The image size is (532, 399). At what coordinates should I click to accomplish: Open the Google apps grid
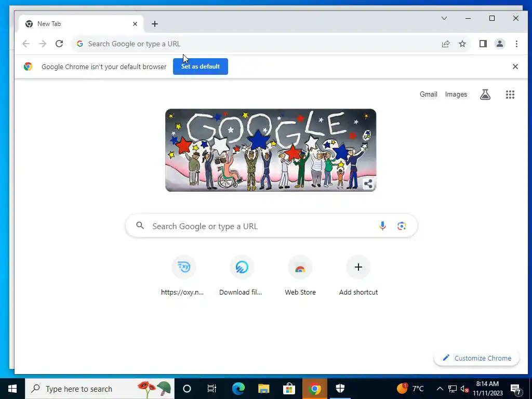pos(510,95)
